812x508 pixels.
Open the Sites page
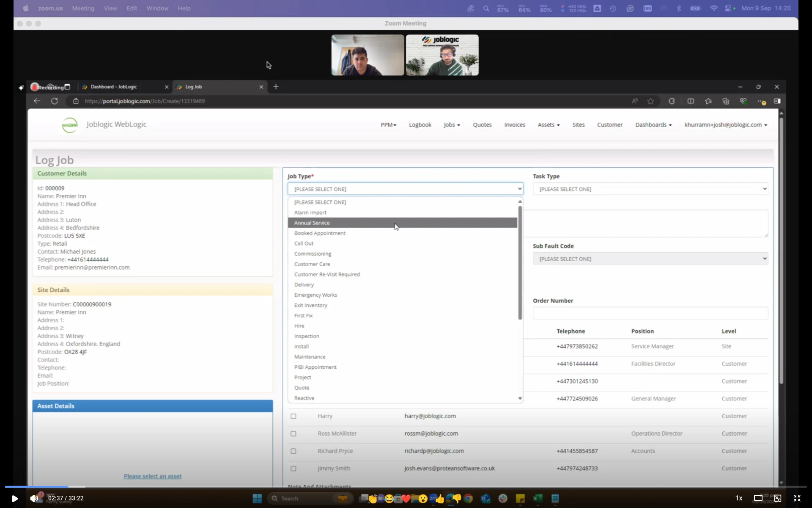tap(579, 125)
